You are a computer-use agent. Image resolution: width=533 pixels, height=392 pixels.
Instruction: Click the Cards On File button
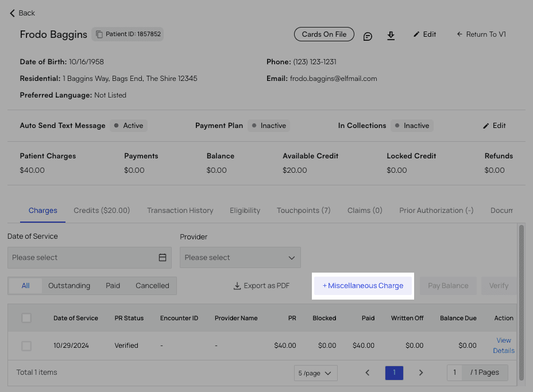click(324, 34)
